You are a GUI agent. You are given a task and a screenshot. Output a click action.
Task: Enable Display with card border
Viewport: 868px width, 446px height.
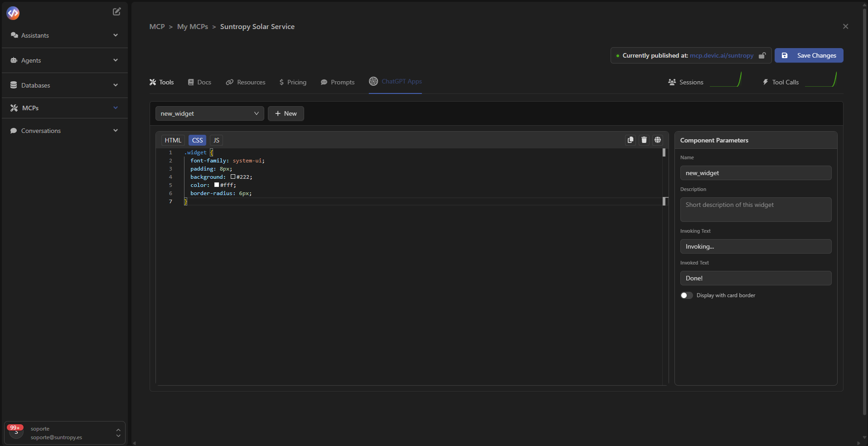tap(685, 295)
